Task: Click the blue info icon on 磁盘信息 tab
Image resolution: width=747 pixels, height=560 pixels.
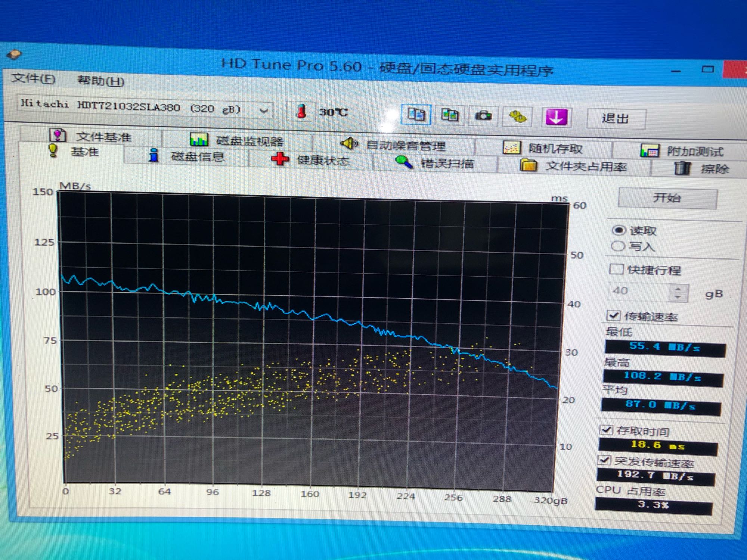Action: pos(154,155)
